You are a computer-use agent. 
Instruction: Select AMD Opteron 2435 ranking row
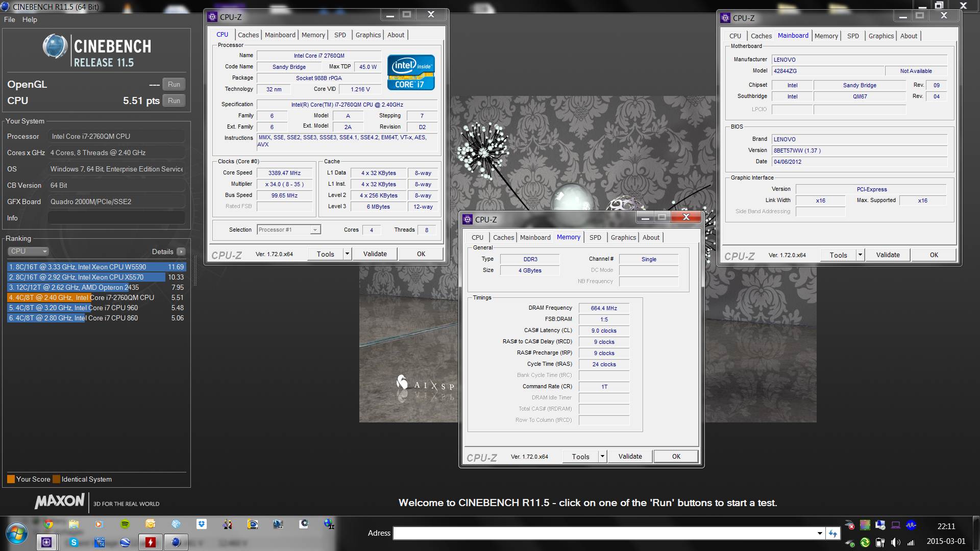(96, 287)
